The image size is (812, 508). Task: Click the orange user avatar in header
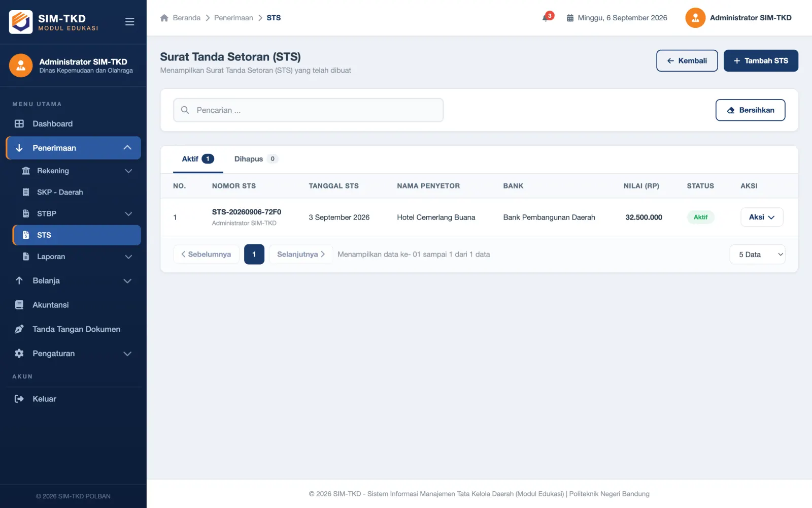pyautogui.click(x=695, y=18)
